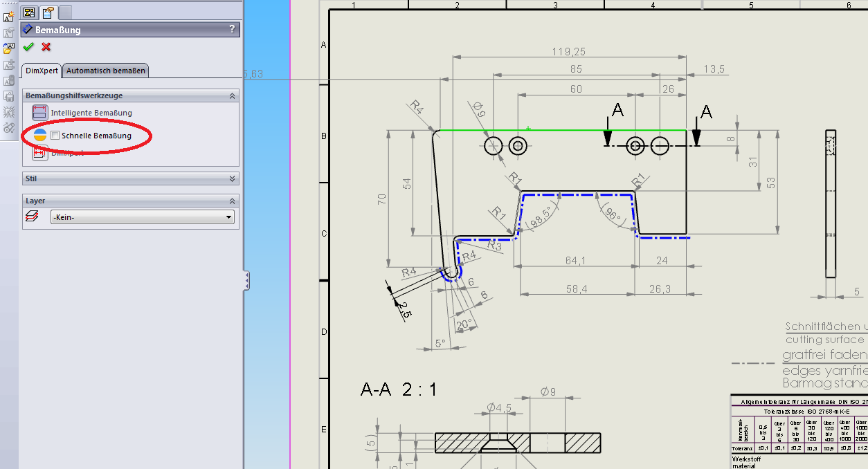Select the 2,5 dimension text
The height and width of the screenshot is (469, 868).
coord(405,309)
